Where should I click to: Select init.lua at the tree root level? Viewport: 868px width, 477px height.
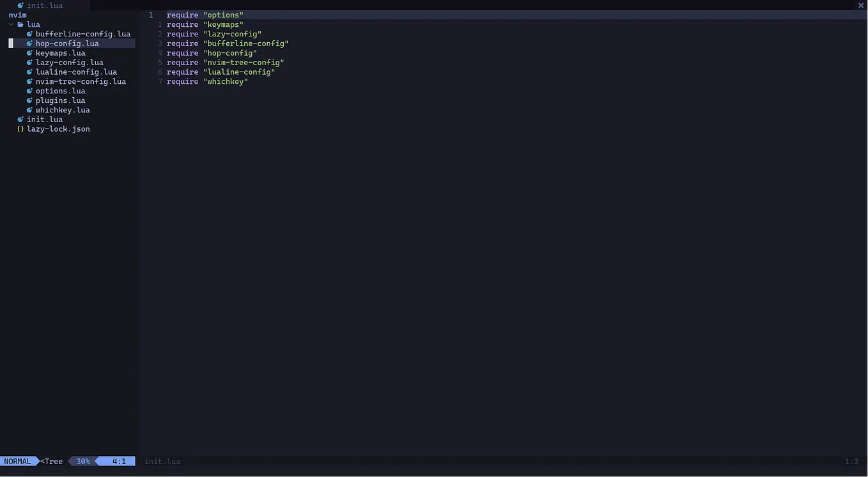45,119
